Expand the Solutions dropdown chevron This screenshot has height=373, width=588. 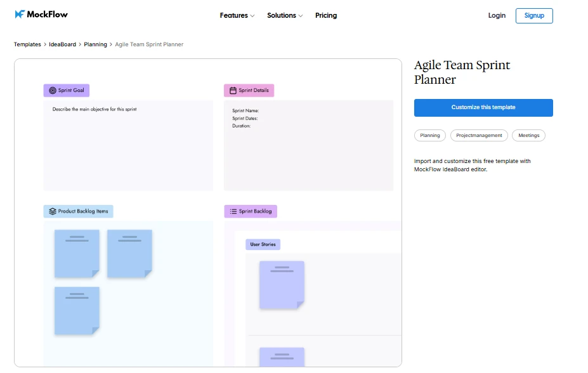(301, 16)
